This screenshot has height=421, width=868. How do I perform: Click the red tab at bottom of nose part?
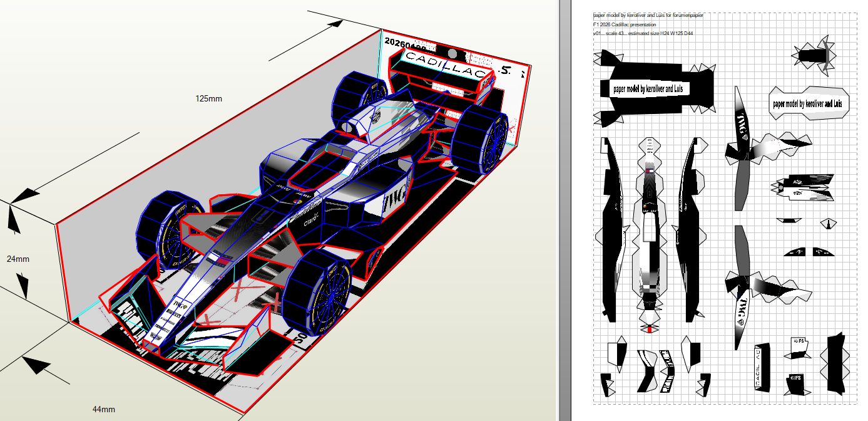(x=650, y=329)
